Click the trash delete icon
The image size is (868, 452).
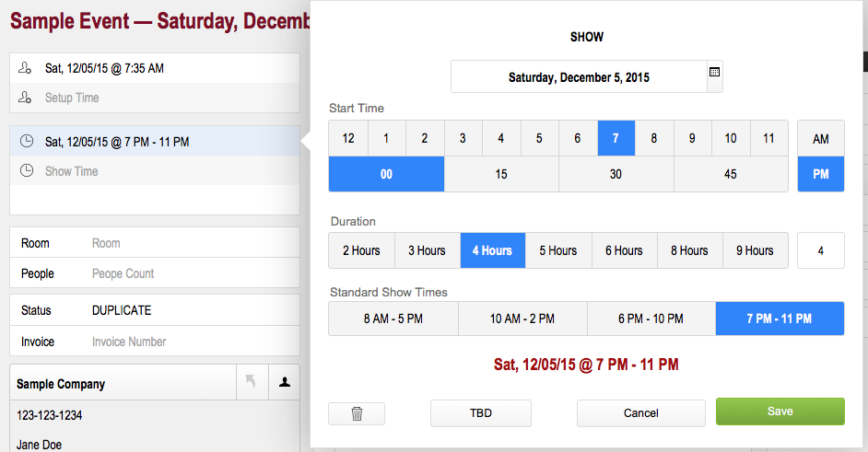click(x=357, y=413)
